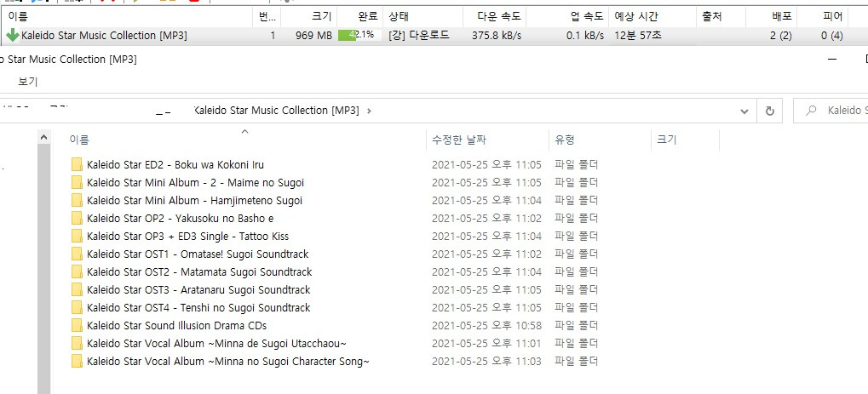Sort torrents by the 완료 column header

tap(368, 17)
